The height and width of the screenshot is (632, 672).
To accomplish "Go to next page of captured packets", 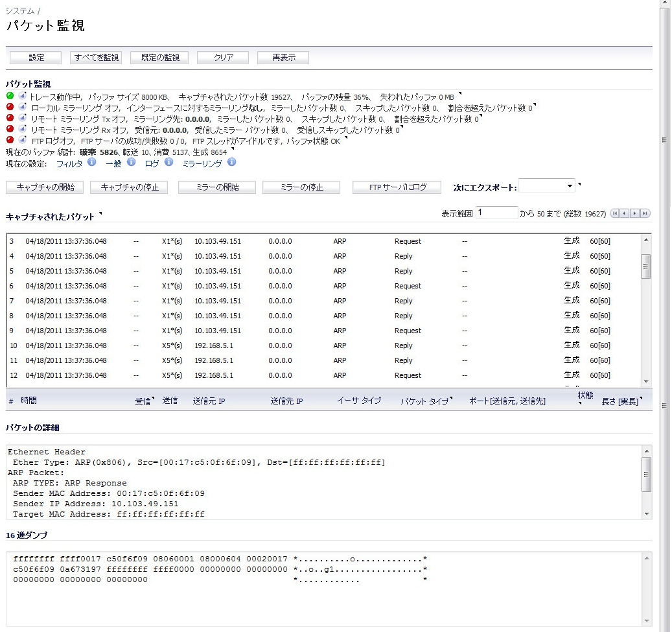I will 635,213.
